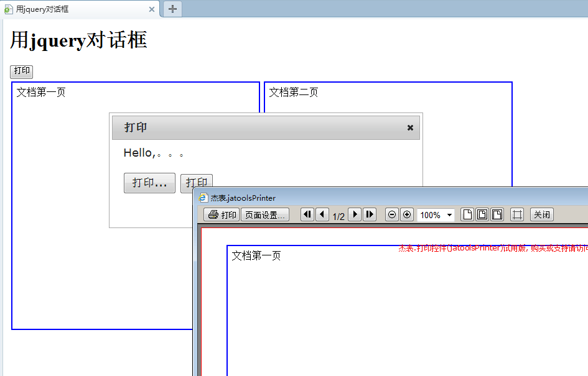Click Hello text in dialog
Screen dimensions: 588x376
[153, 153]
